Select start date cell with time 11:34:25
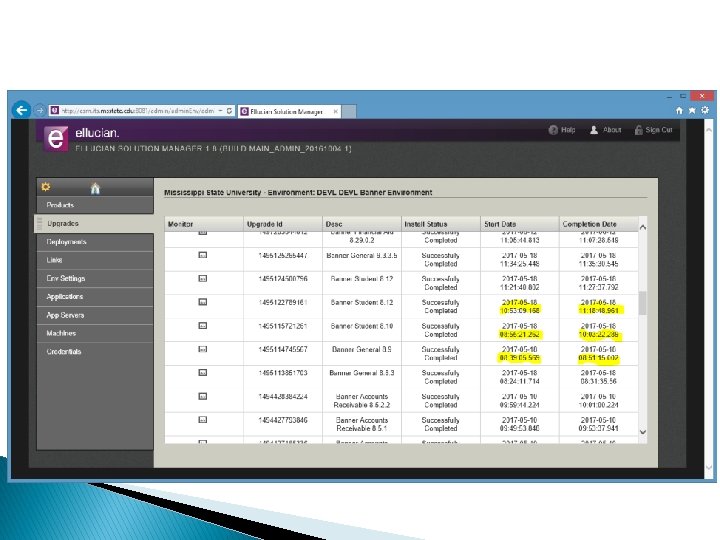This screenshot has width=720, height=540. [x=520, y=259]
